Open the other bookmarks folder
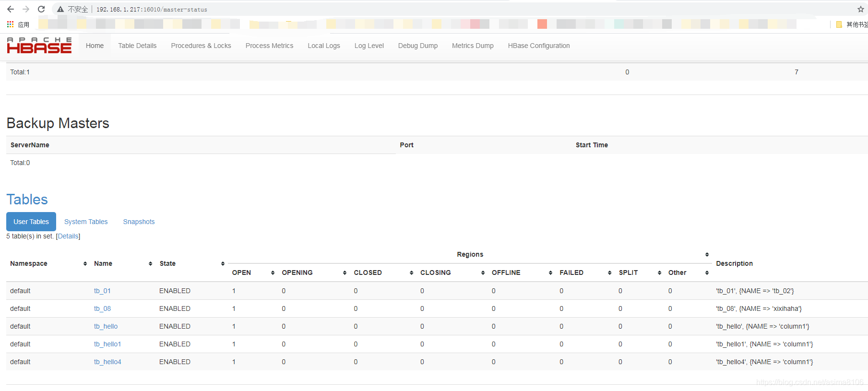Screen dimensions: 868x391 coord(852,24)
